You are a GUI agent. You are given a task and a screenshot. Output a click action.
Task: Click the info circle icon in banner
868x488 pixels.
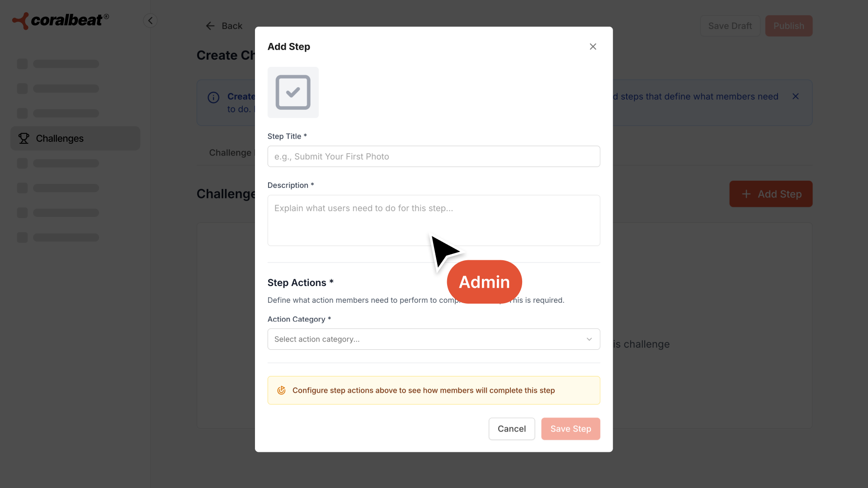click(x=213, y=97)
